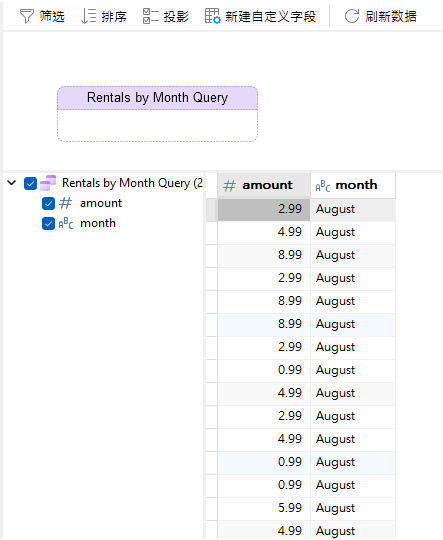The height and width of the screenshot is (540, 443).
Task: Uncheck the amount field checkbox
Action: click(48, 204)
